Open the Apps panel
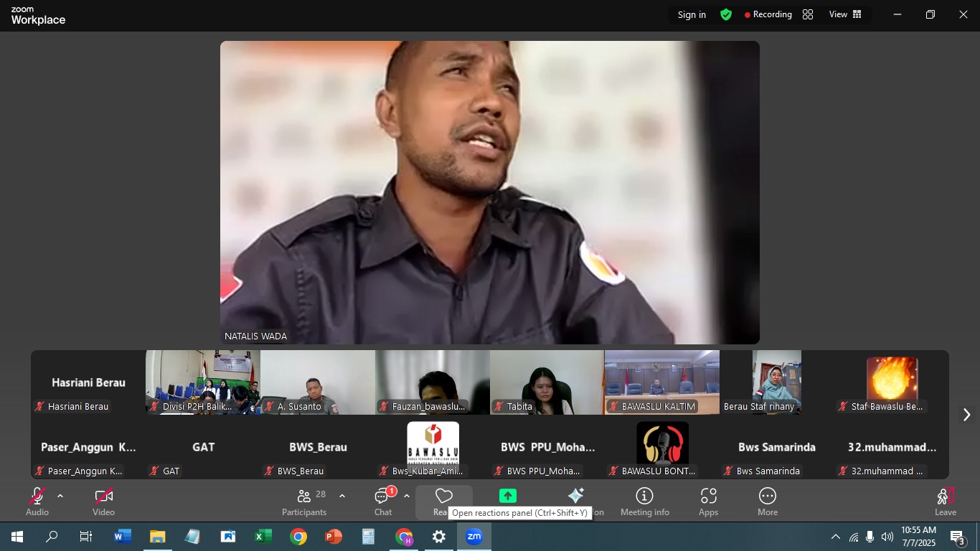980x551 pixels. pyautogui.click(x=708, y=501)
